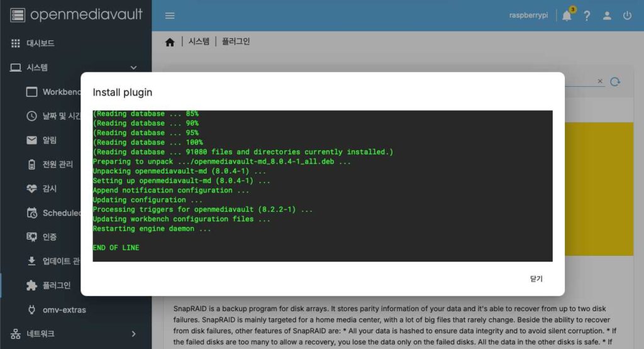Click the SnapRAID description paragraph

394,325
